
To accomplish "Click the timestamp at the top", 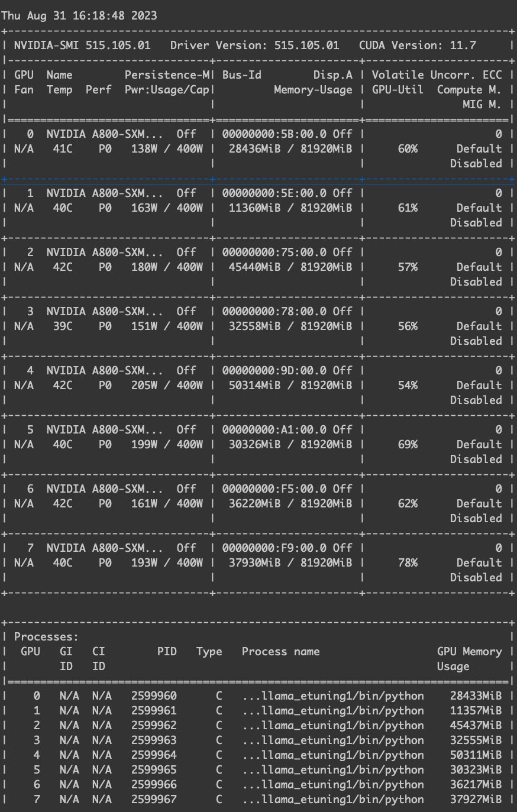I will [x=79, y=16].
